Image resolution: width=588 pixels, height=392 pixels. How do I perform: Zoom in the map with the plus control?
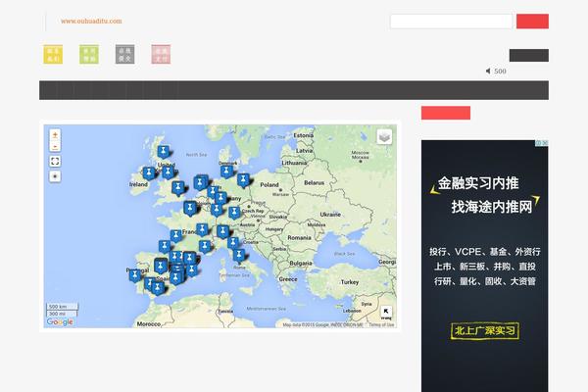(55, 135)
